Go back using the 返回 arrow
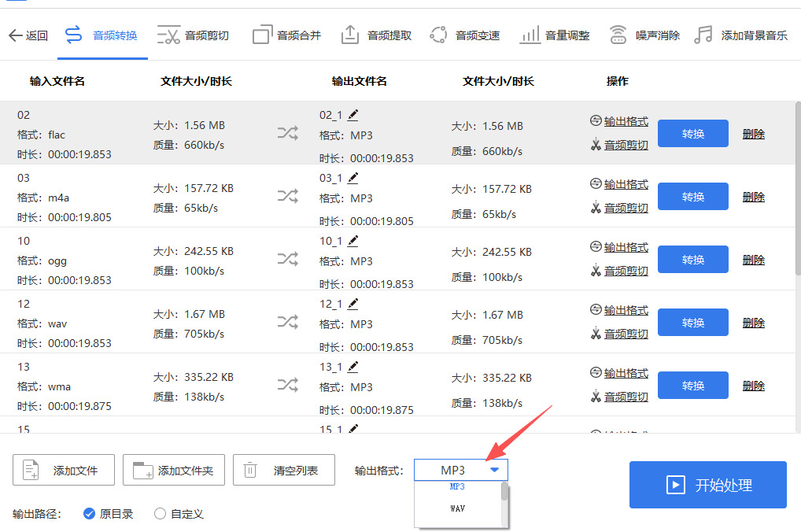801x532 pixels. coord(28,35)
